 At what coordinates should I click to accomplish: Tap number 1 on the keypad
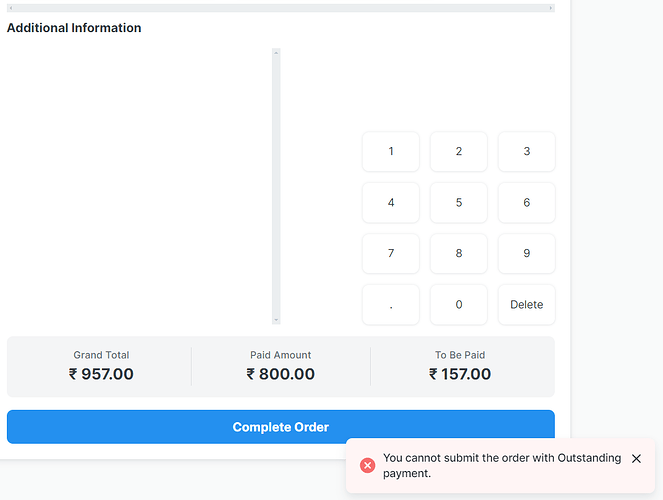click(x=391, y=151)
